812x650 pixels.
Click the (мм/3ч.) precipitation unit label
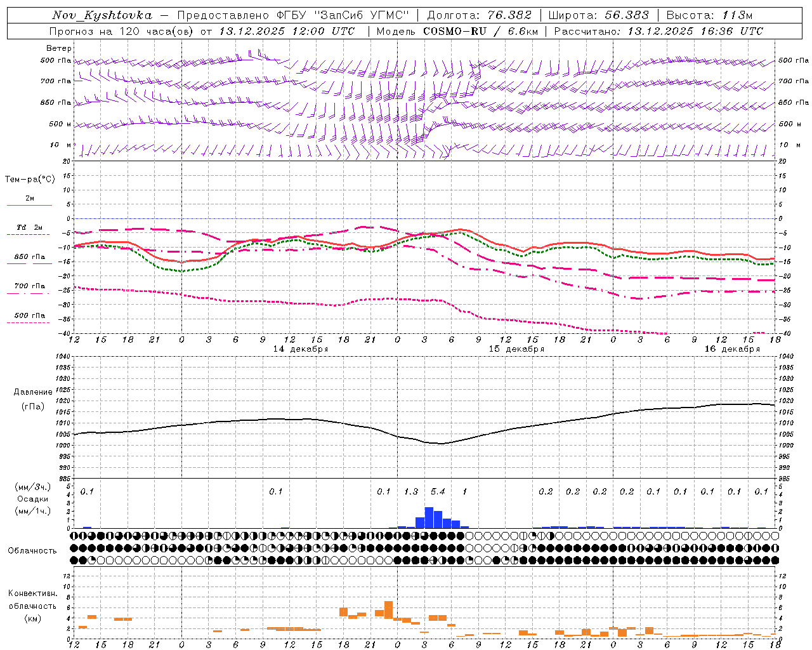[33, 487]
